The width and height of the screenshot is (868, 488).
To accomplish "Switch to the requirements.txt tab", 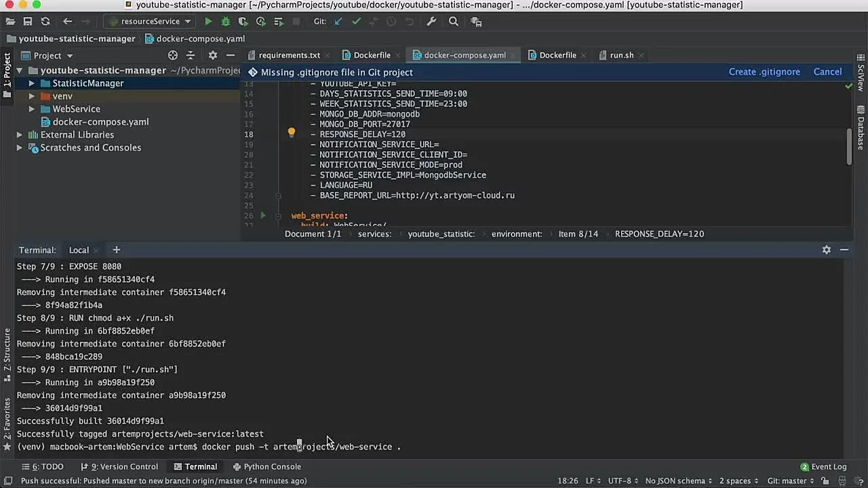I will click(289, 56).
